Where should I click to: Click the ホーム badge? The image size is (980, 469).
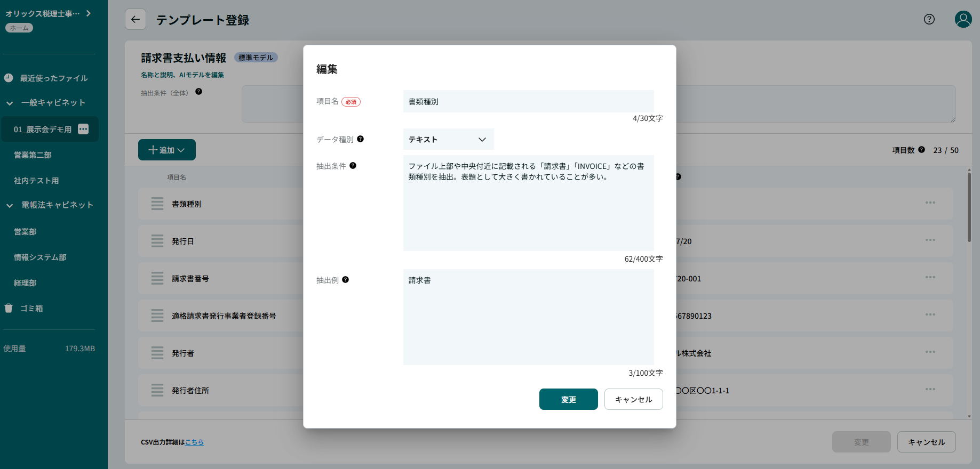[x=19, y=28]
